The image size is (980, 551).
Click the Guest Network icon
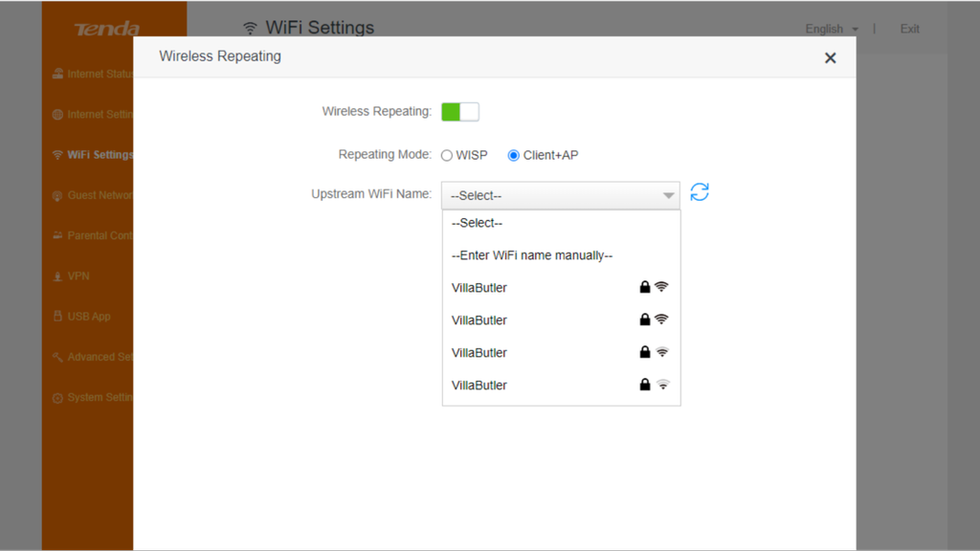point(57,195)
